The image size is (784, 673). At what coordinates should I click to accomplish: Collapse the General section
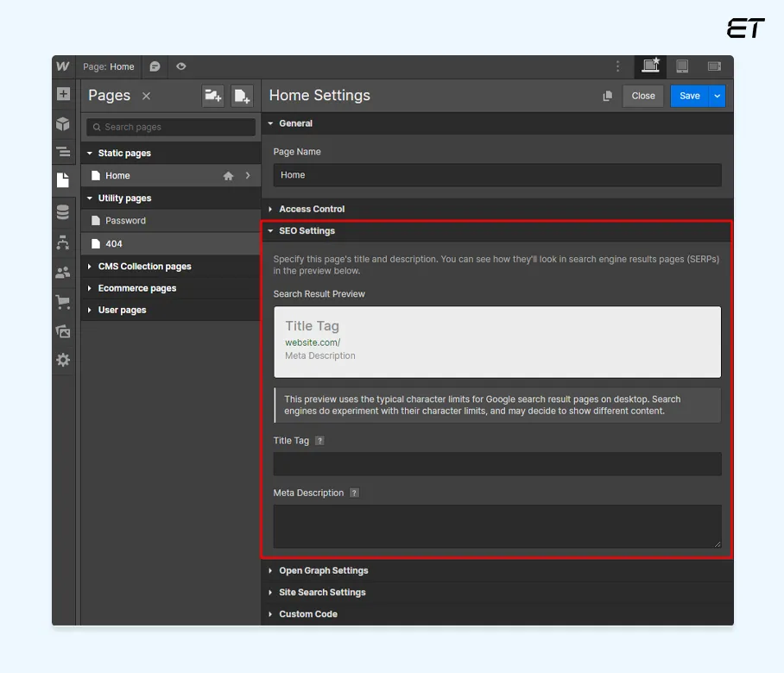497,123
